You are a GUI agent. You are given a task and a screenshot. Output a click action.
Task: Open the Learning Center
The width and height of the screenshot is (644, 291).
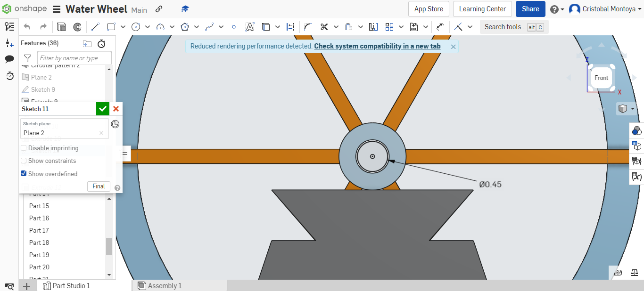[482, 9]
